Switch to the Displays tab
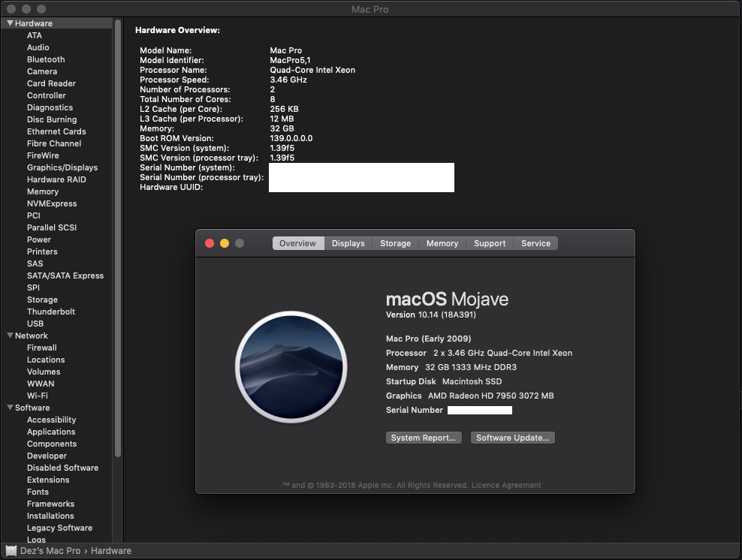 coord(348,243)
